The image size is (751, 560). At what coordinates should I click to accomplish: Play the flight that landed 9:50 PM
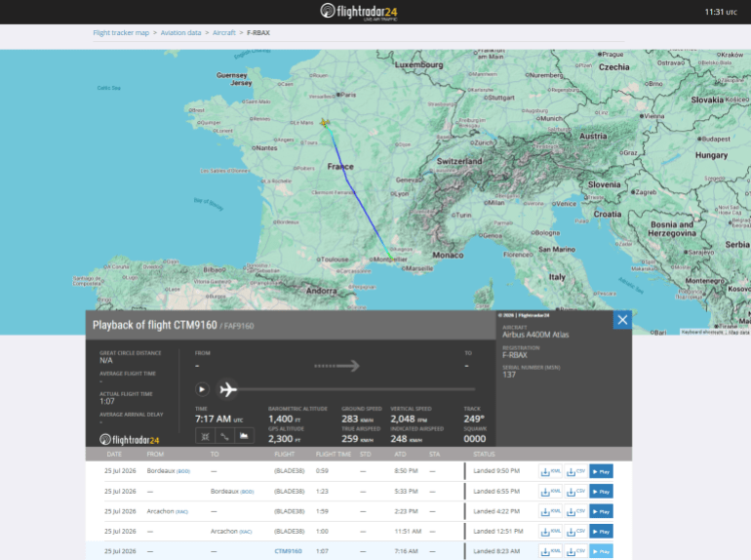pyautogui.click(x=601, y=471)
